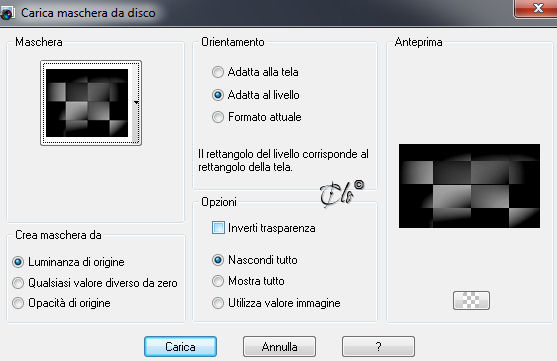Toggle the checkerboard transparency preview button
The image size is (557, 361).
pyautogui.click(x=471, y=300)
